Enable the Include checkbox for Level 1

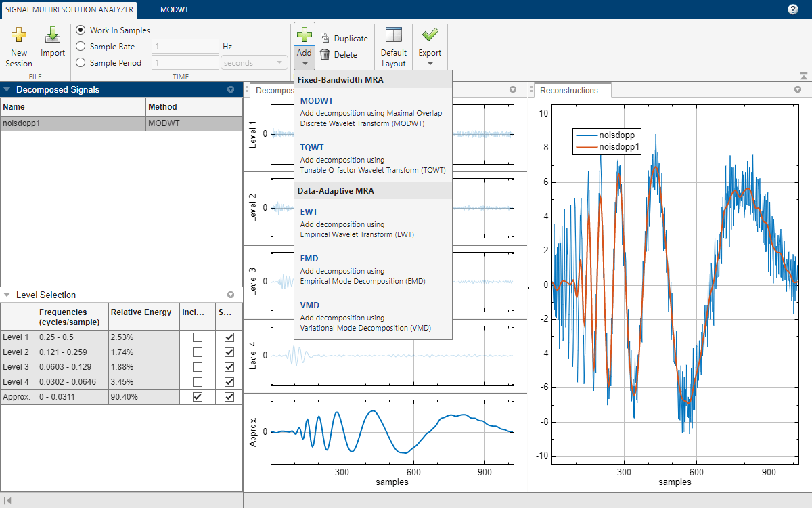pyautogui.click(x=198, y=337)
